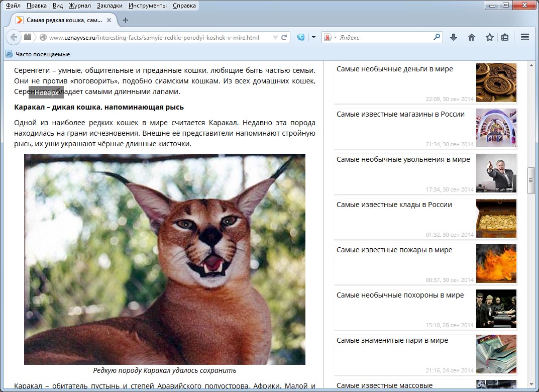Show bookmarks list icon next to star
This screenshot has height=392, width=539.
505,37
